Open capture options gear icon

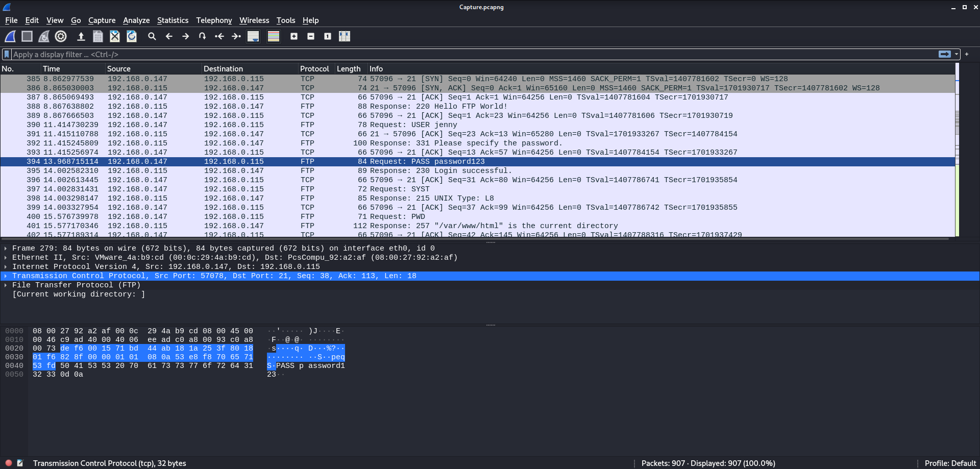point(61,36)
